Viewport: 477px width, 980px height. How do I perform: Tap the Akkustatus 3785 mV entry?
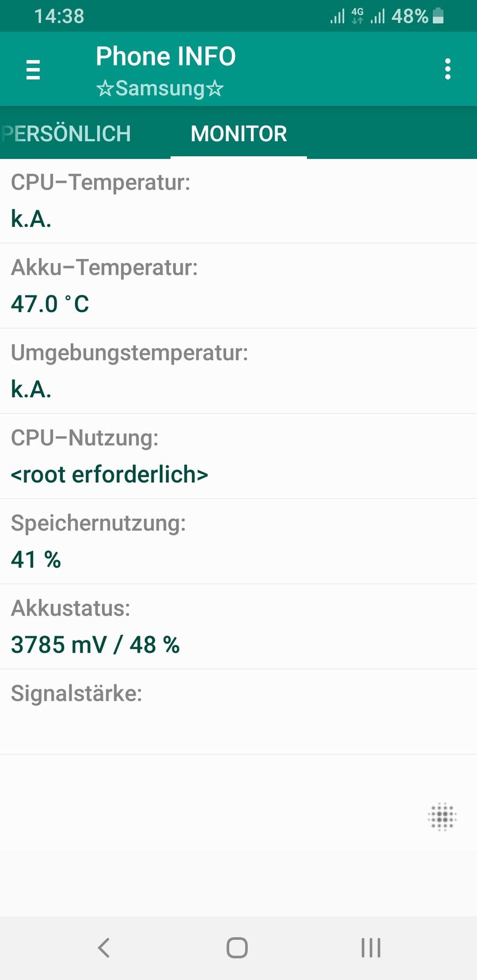238,627
